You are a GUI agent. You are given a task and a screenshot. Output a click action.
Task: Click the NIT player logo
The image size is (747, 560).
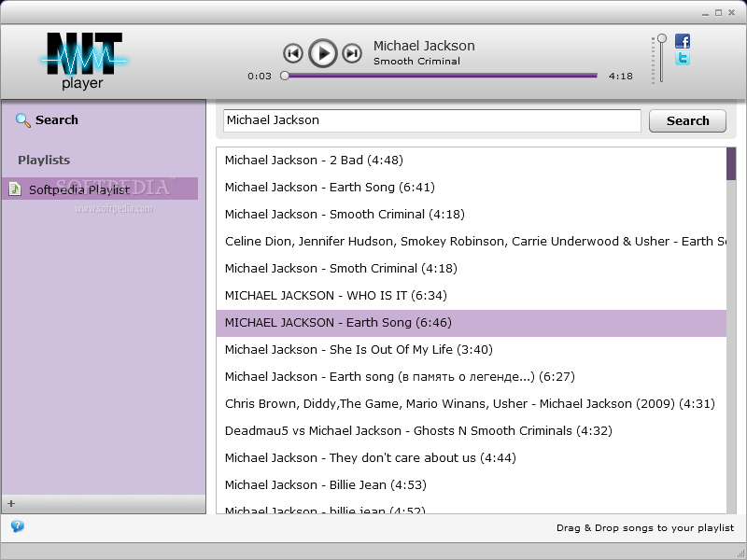pyautogui.click(x=83, y=61)
